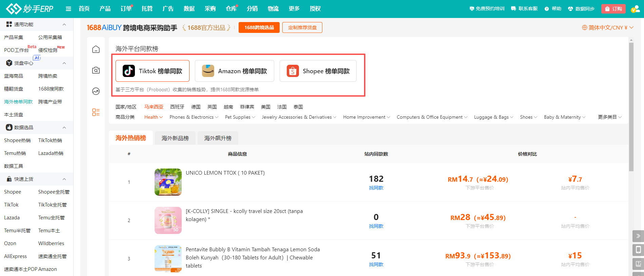This screenshot has height=276, width=644.
Task: Open TikTok热销 in sidebar
Action: pos(50,140)
